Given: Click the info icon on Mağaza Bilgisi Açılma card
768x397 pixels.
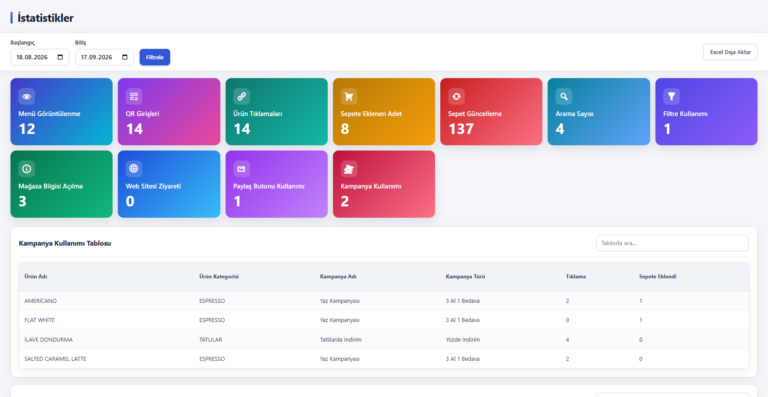Looking at the screenshot, I should point(26,169).
